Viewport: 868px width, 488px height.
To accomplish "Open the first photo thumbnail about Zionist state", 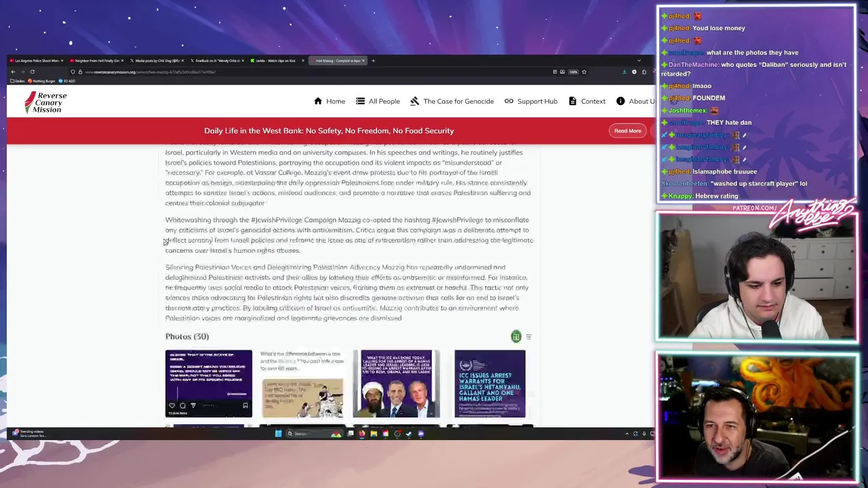I will pos(208,384).
